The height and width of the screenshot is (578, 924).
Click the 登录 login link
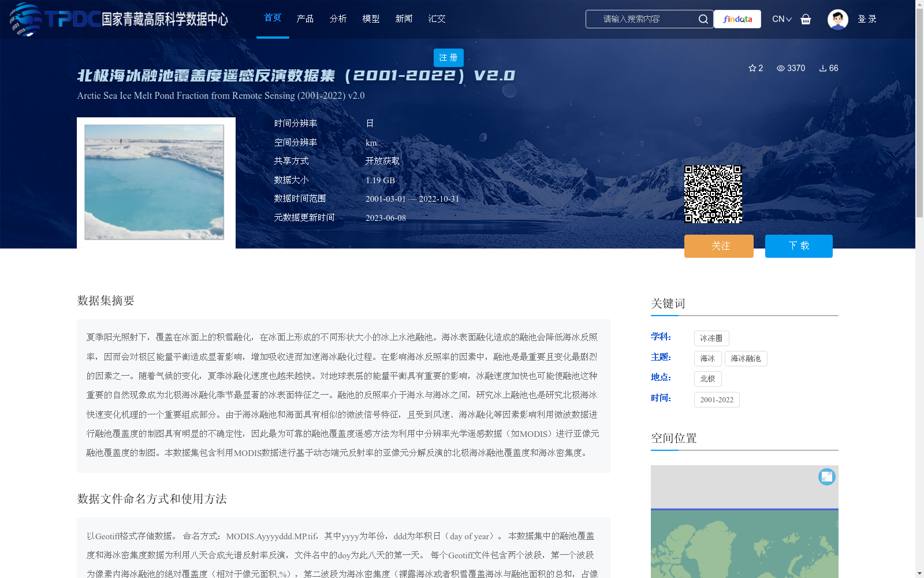click(867, 19)
